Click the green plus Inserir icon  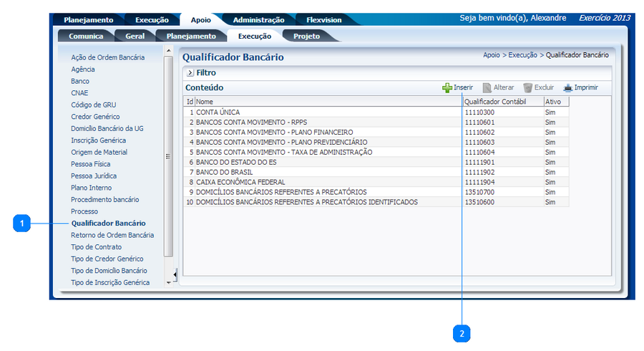[x=447, y=87]
